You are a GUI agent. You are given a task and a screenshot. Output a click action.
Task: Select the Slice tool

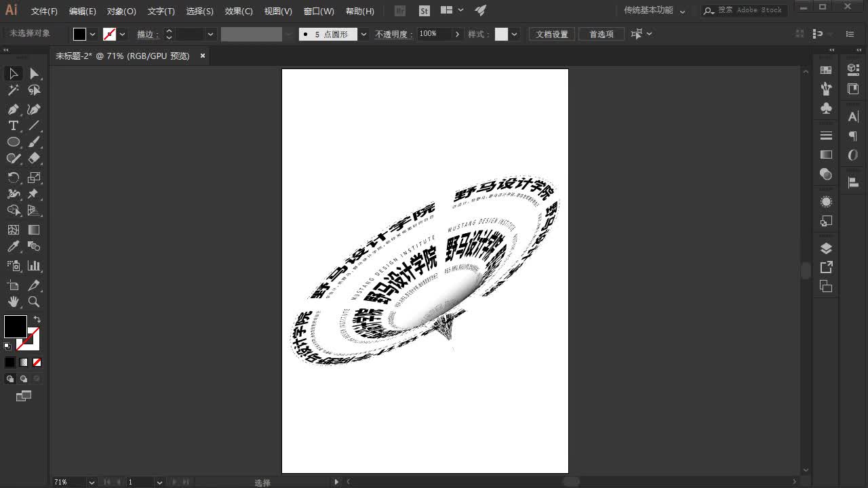[34, 285]
